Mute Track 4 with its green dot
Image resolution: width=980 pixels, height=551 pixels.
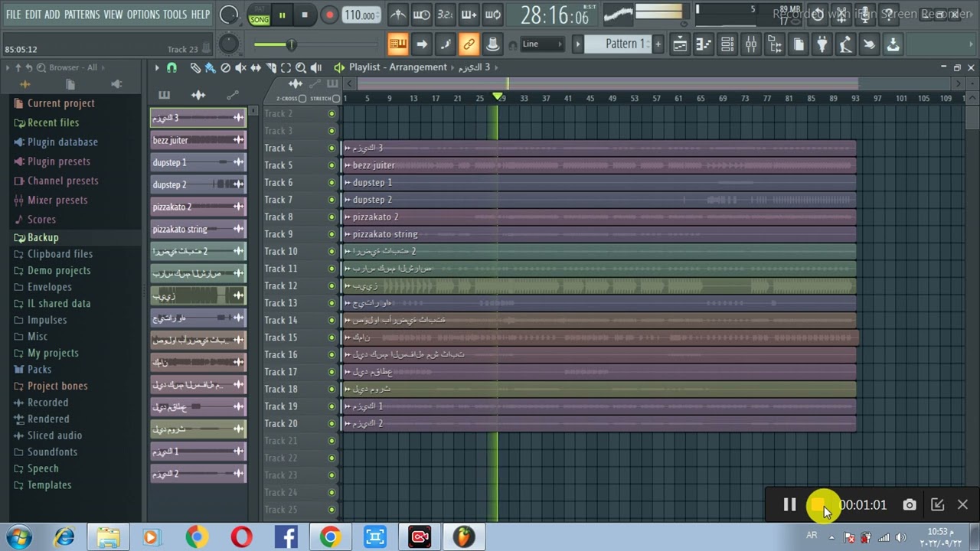pos(332,148)
